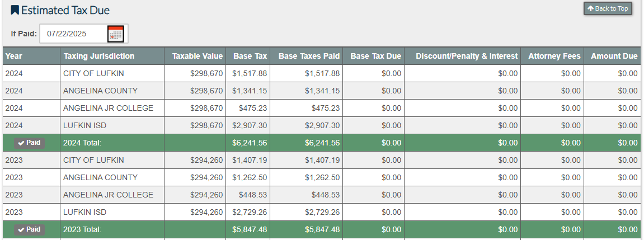
Task: Click the Taxing Jurisdiction column header
Action: point(99,56)
